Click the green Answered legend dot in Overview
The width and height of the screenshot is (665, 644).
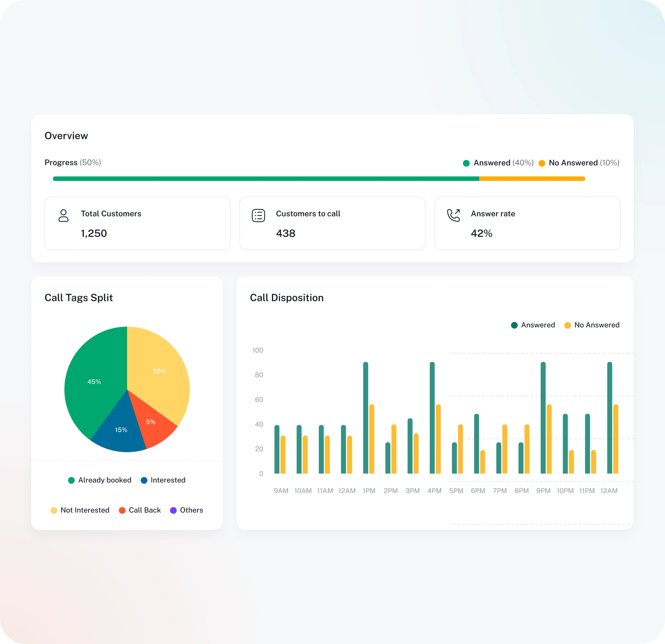click(466, 163)
